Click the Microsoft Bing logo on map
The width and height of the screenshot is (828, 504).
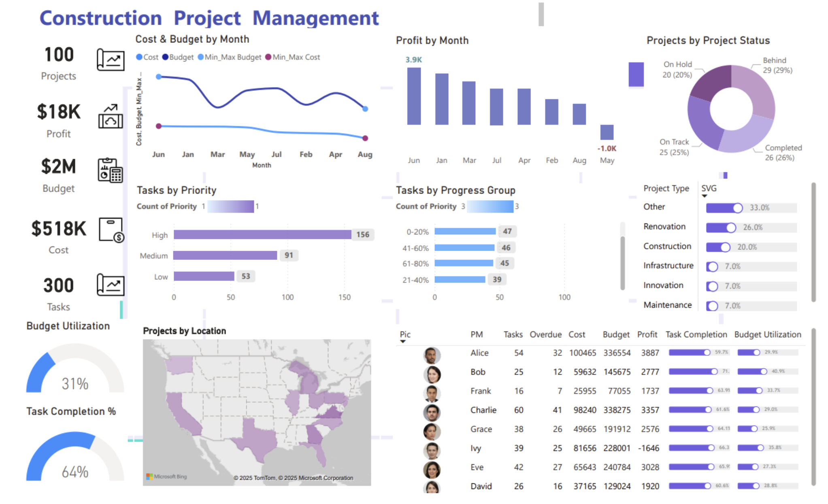click(166, 476)
